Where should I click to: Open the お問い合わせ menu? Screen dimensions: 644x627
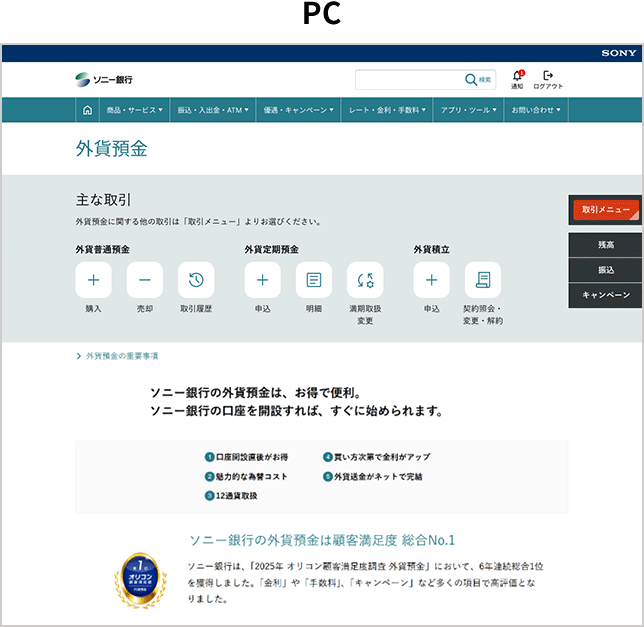click(x=535, y=110)
